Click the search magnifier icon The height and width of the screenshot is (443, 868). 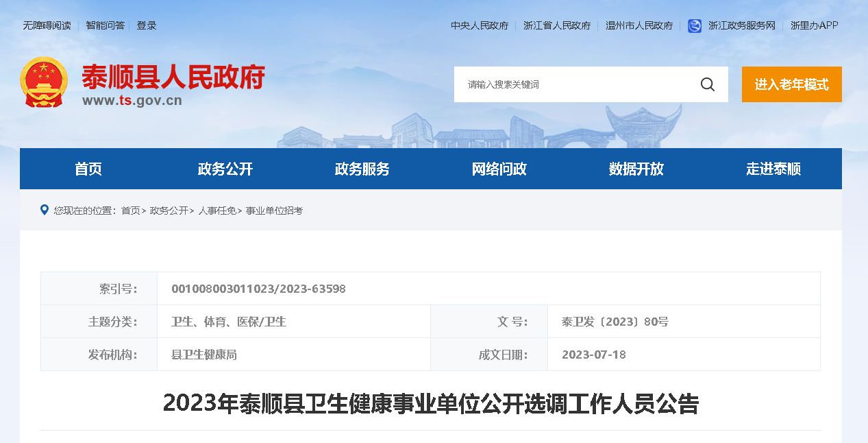[x=708, y=84]
